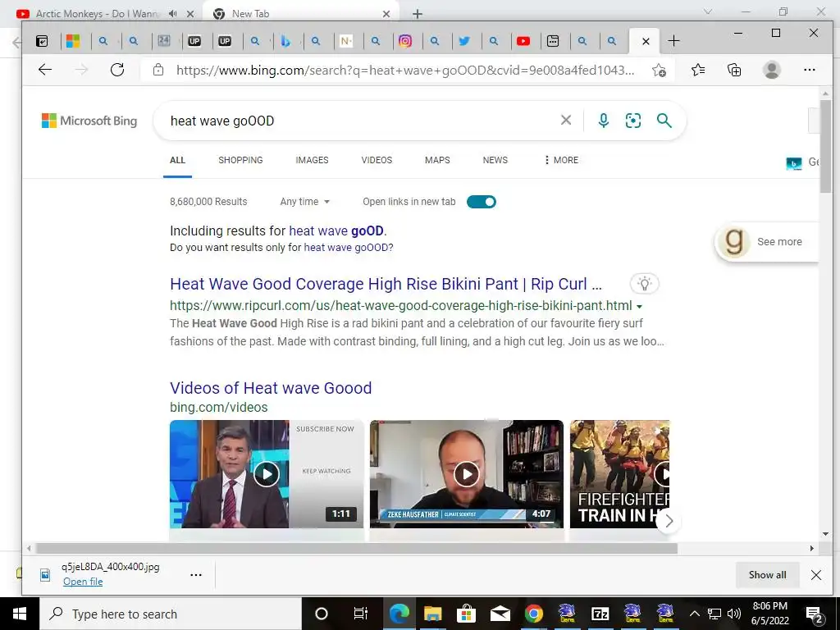The image size is (840, 630).
Task: Click Open file for the downloaded jpg
Action: 83,582
